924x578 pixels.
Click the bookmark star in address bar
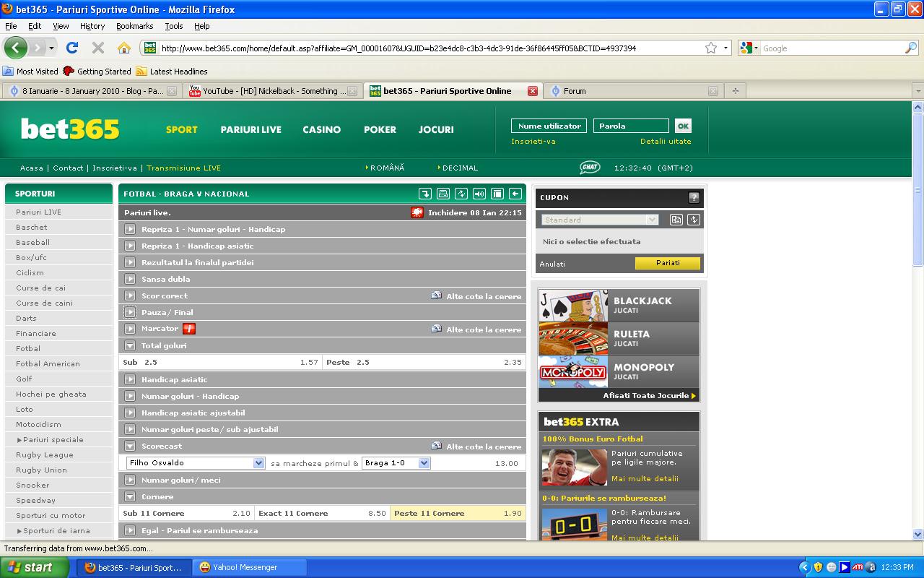click(711, 48)
